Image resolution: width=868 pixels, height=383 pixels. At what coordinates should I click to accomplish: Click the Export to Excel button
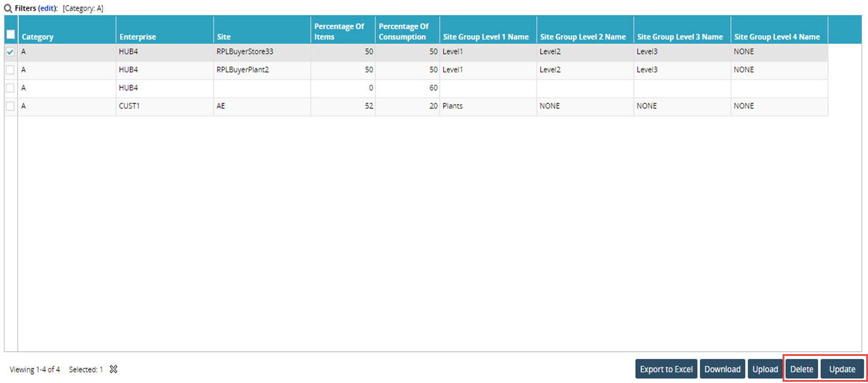666,369
